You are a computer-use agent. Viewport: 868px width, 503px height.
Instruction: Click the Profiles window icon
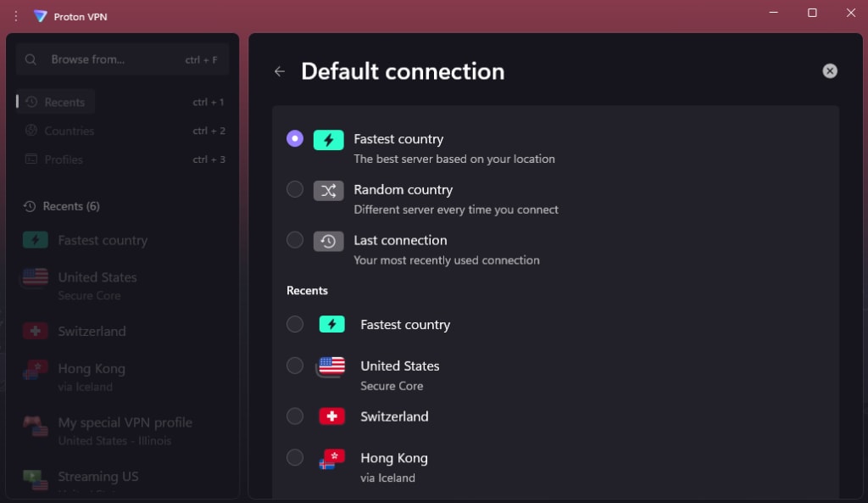31,159
